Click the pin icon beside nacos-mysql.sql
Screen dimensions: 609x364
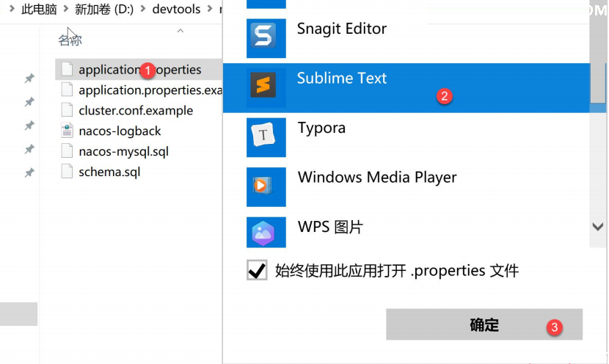[x=29, y=149]
